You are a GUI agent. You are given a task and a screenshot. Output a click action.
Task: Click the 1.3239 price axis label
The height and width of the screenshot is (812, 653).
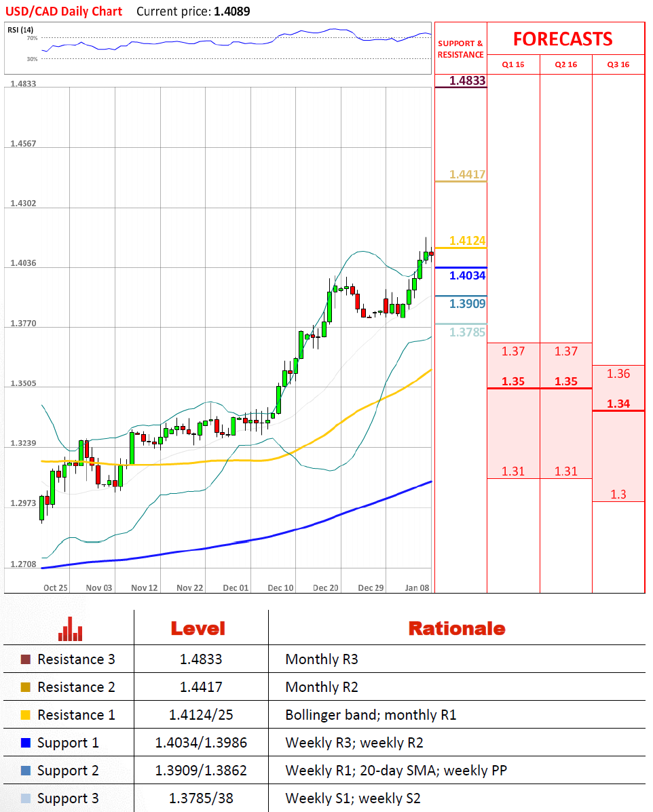tap(23, 443)
